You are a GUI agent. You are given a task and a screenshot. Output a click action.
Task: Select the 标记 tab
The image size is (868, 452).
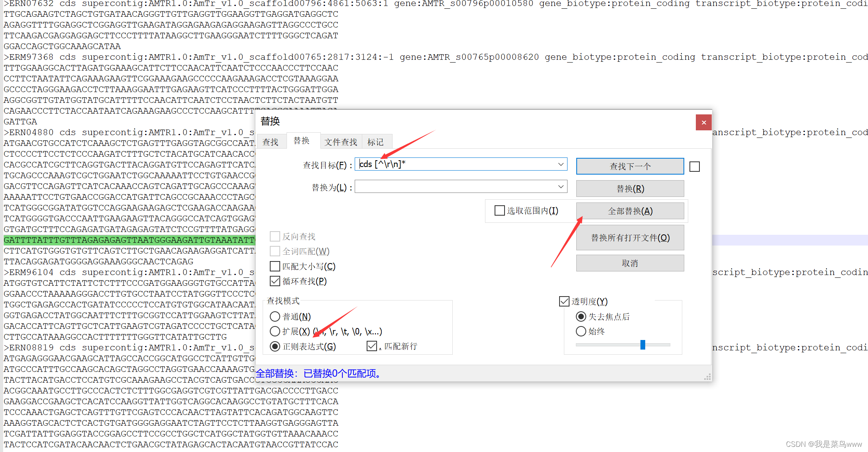click(x=375, y=142)
